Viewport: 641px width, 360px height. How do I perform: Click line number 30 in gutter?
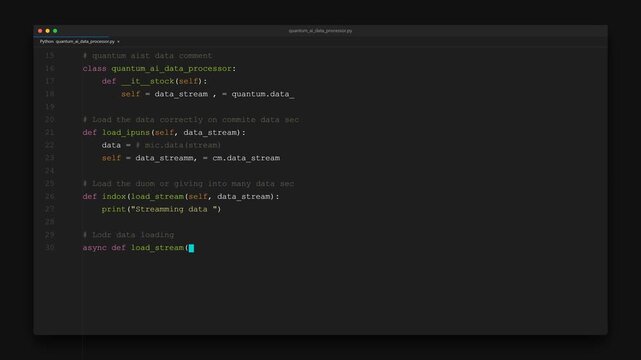49,248
